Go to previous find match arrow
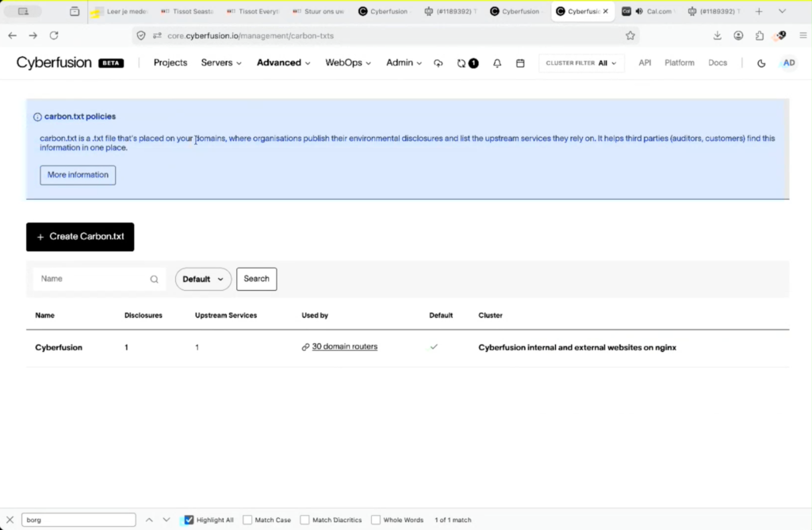The height and width of the screenshot is (530, 812). tap(149, 520)
